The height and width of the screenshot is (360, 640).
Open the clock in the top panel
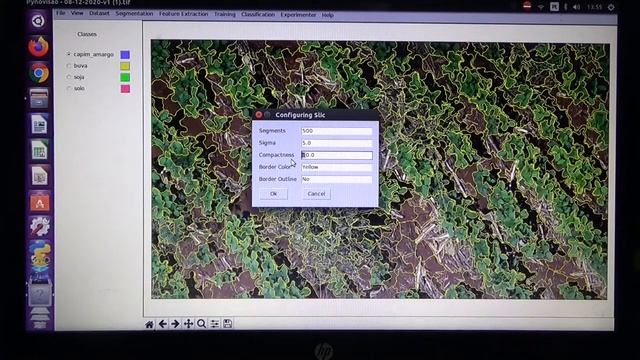[x=594, y=7]
